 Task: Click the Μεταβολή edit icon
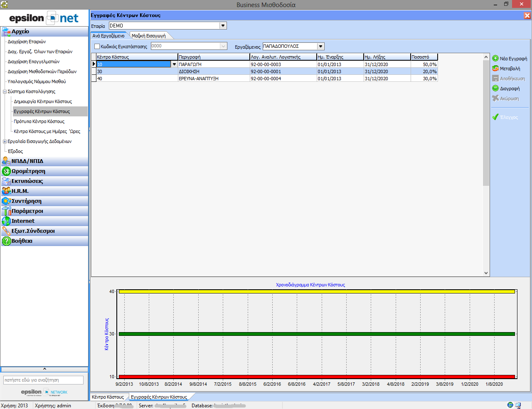[495, 69]
